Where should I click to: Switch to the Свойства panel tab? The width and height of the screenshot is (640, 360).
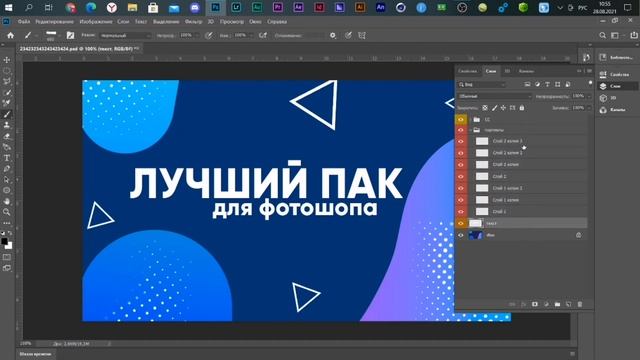[467, 71]
